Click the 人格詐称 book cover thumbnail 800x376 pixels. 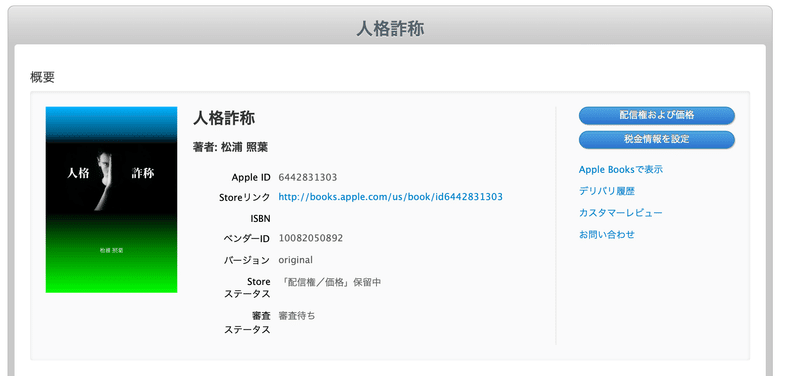(111, 199)
